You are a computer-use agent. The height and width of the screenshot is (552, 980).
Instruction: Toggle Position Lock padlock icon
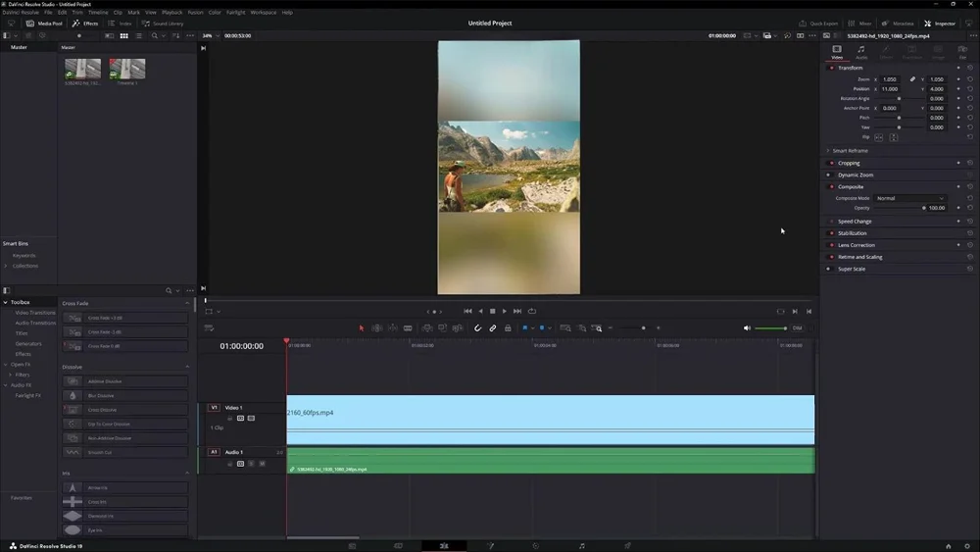coord(508,328)
